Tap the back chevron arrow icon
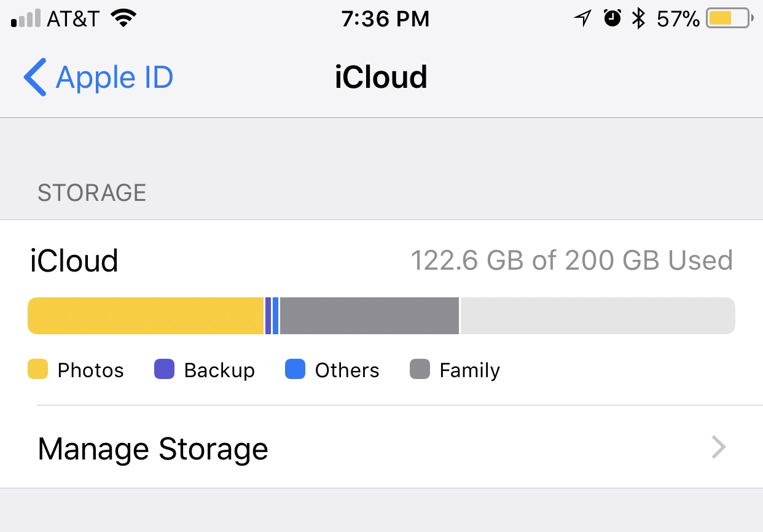The width and height of the screenshot is (763, 532). 35,77
